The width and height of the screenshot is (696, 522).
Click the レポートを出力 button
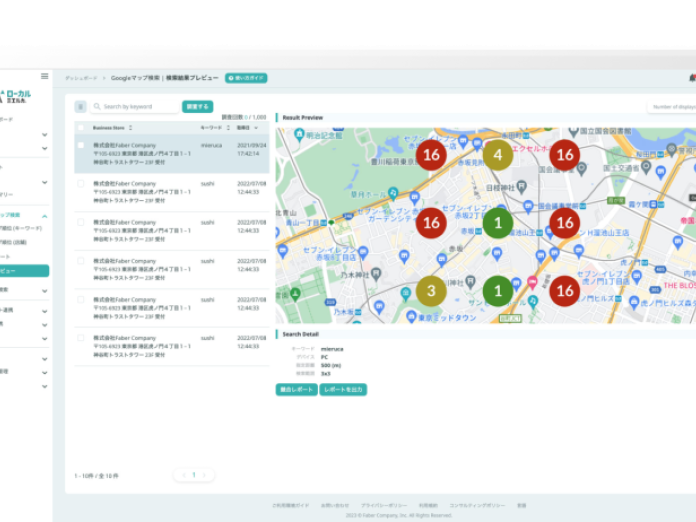(343, 389)
